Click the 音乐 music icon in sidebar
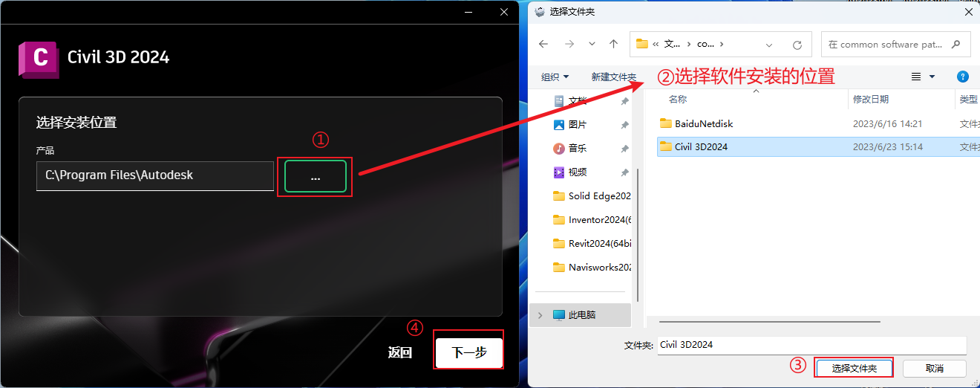The image size is (980, 388). click(x=559, y=149)
